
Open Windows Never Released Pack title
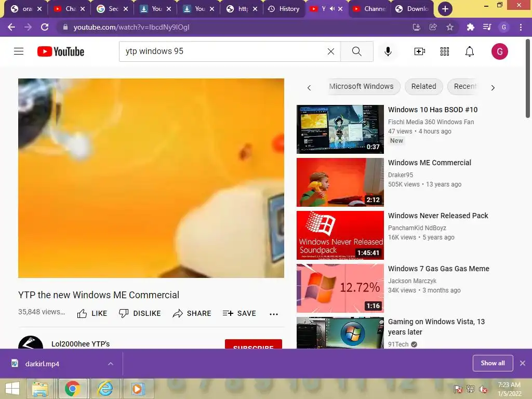[438, 216]
